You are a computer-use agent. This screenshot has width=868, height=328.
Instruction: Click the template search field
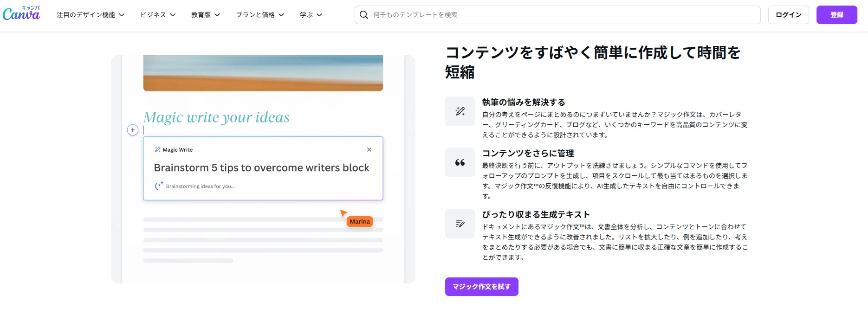557,15
